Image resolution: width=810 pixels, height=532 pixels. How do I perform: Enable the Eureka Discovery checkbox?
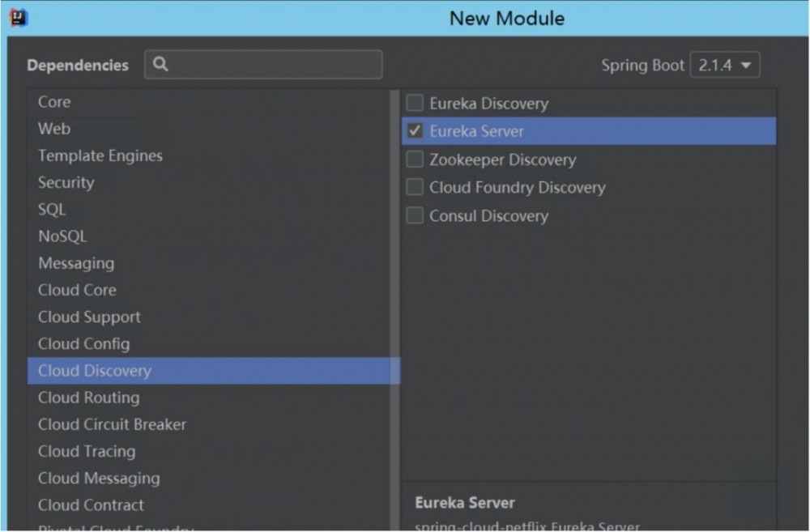click(415, 104)
